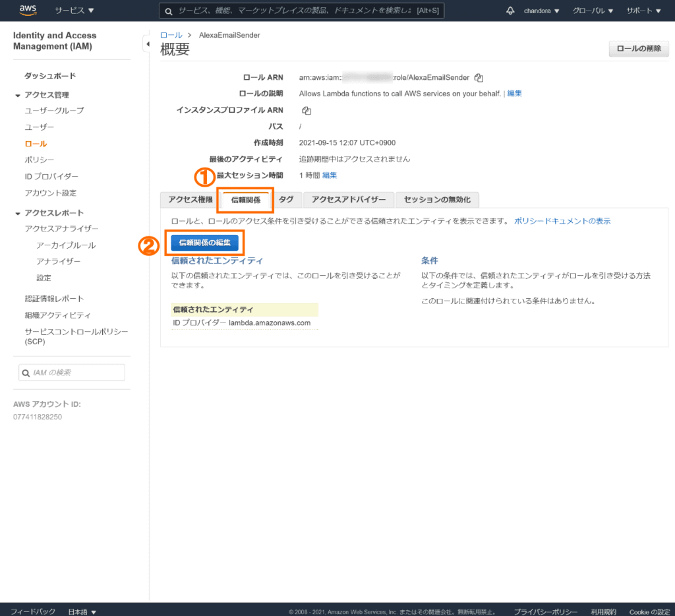Viewport: 675px width, 616px height.
Task: Open ポリシードキュメントの表示 link
Action: coord(562,221)
